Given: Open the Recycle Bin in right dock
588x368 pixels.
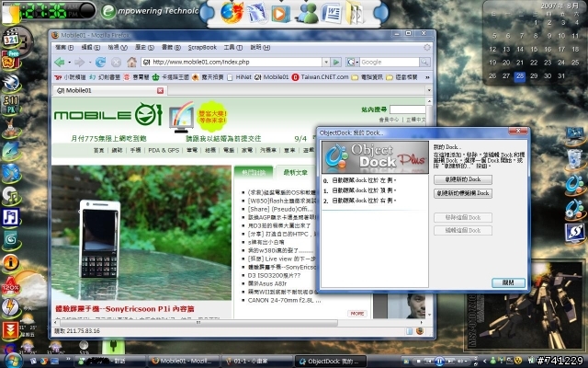Looking at the screenshot, I should point(574,159).
